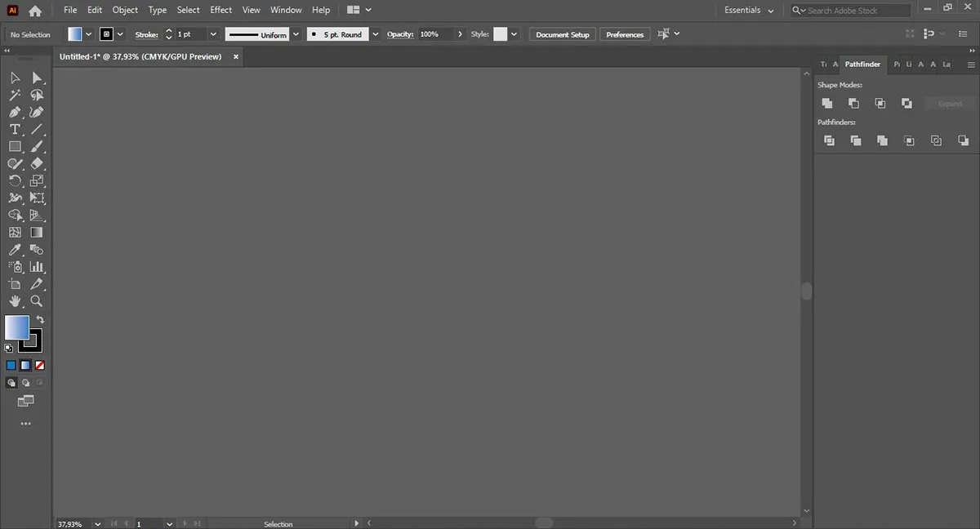The width and height of the screenshot is (980, 529).
Task: Click the Divide pathfinder icon
Action: click(x=830, y=140)
